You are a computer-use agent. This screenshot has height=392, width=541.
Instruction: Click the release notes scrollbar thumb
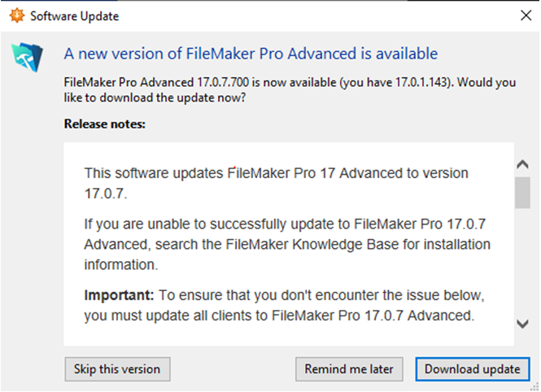click(x=522, y=193)
